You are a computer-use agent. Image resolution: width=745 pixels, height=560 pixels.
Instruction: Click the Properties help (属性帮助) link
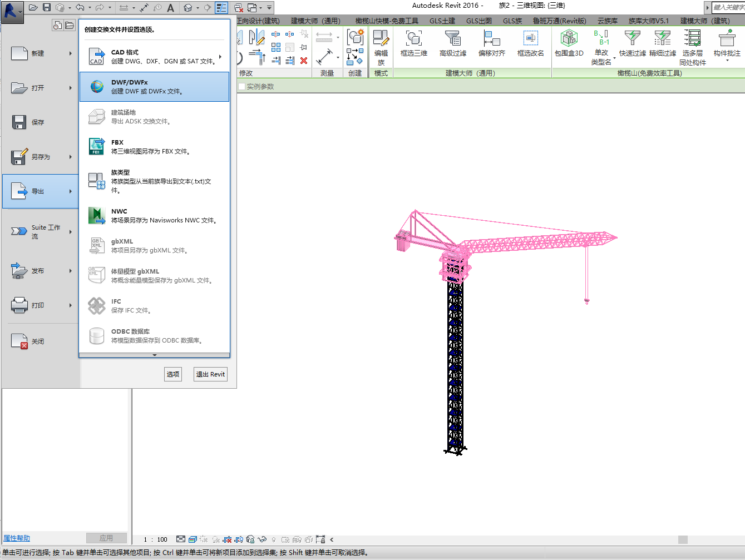click(x=17, y=538)
